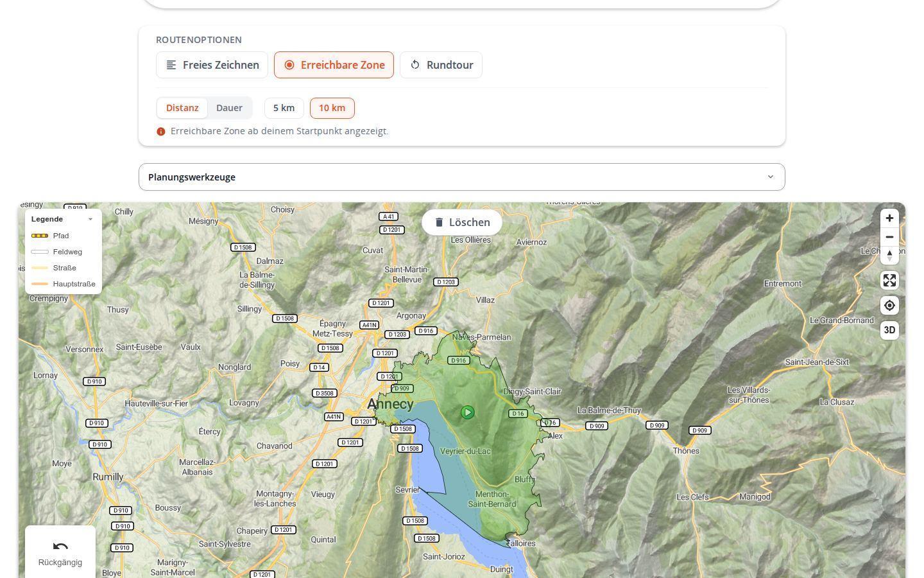Click the Annecy city label
The height and width of the screenshot is (578, 924).
[x=390, y=404]
